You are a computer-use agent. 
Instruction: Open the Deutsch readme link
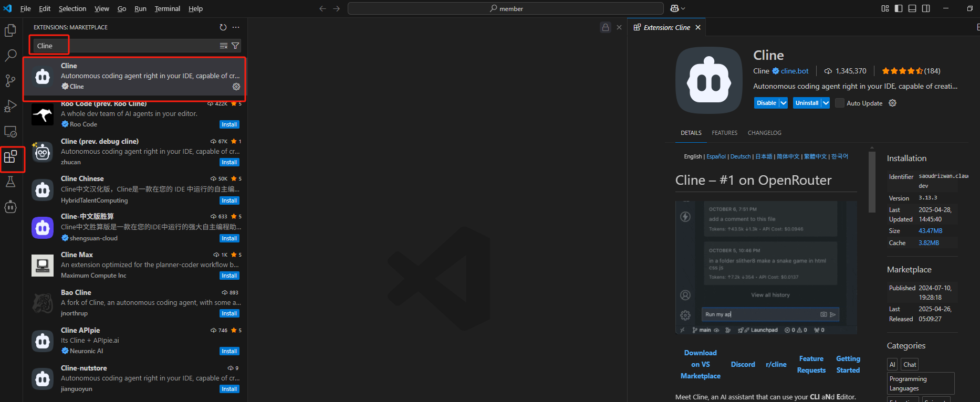[x=741, y=156]
